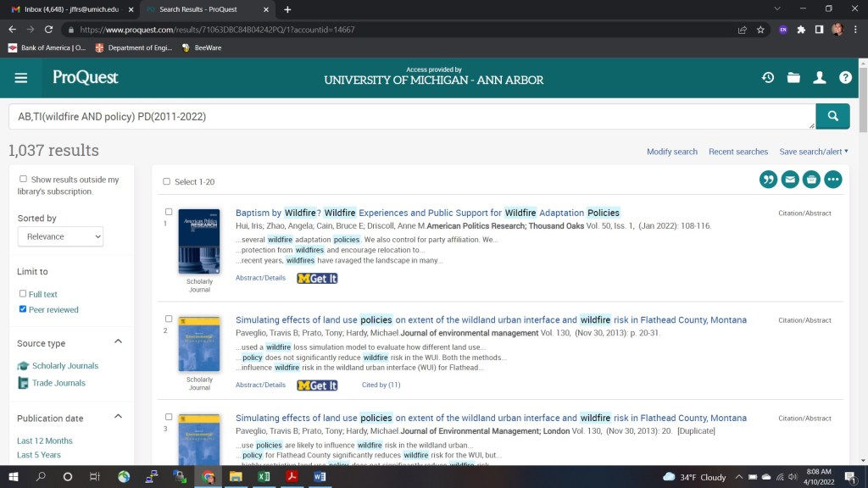Image resolution: width=868 pixels, height=488 pixels.
Task: Open the My Research folder icon
Action: click(x=793, y=78)
